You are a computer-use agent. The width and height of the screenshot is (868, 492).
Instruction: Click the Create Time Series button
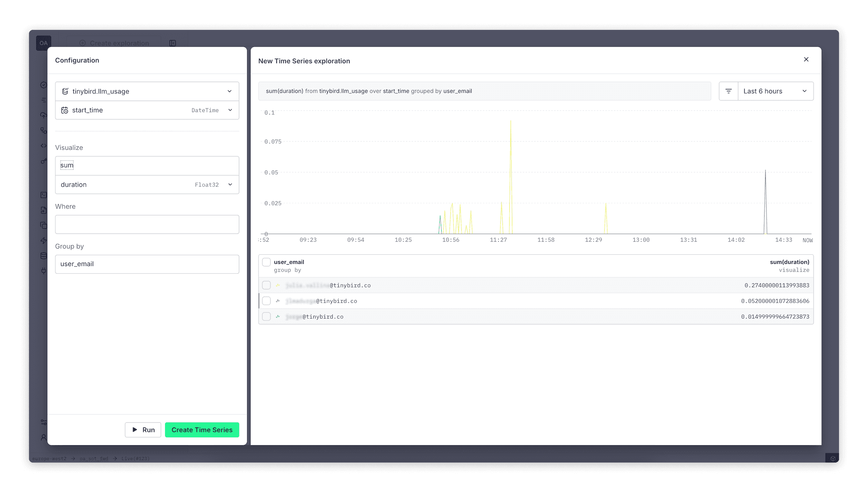pos(202,430)
